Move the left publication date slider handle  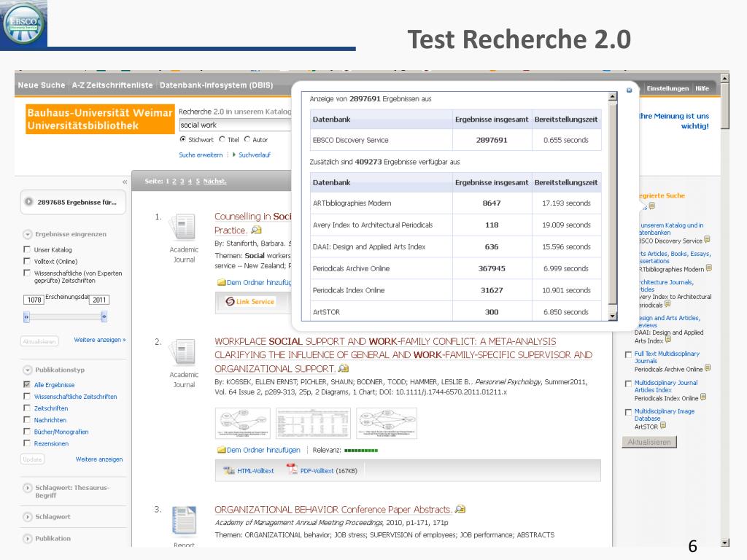(x=27, y=316)
